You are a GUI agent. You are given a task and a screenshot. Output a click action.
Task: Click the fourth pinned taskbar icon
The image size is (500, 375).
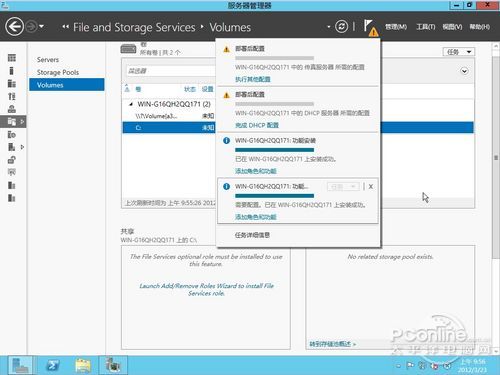pyautogui.click(x=113, y=365)
